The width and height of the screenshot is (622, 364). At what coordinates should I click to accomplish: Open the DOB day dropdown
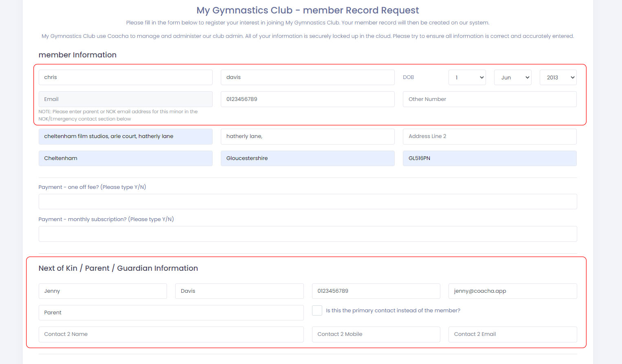pos(467,77)
